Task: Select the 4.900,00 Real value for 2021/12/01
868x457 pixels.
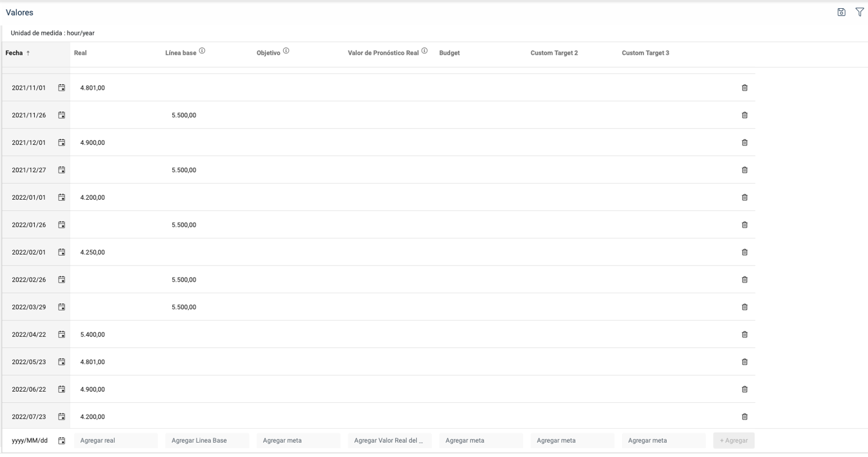Action: [x=92, y=143]
